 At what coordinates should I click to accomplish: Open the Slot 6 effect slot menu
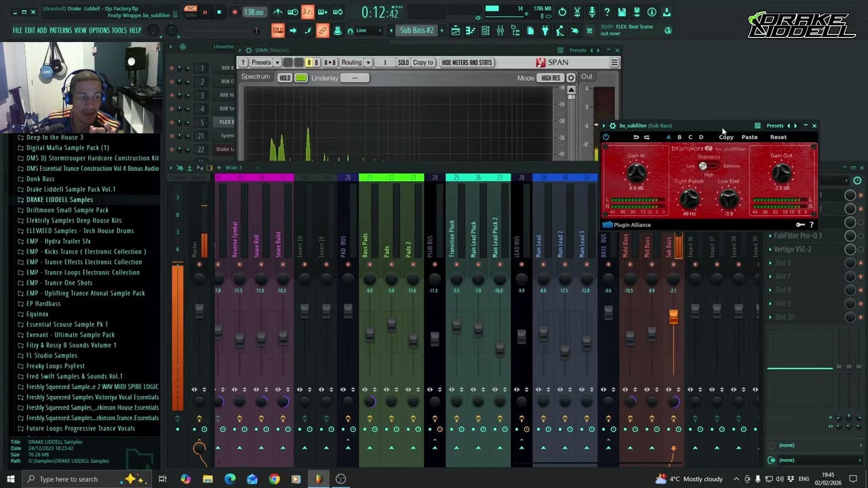tap(770, 263)
